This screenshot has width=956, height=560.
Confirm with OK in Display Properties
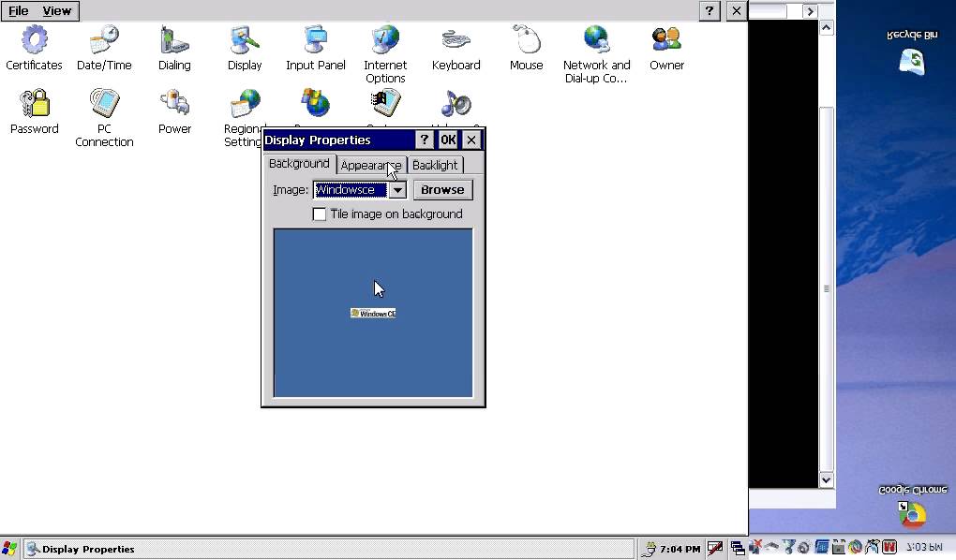pyautogui.click(x=447, y=139)
